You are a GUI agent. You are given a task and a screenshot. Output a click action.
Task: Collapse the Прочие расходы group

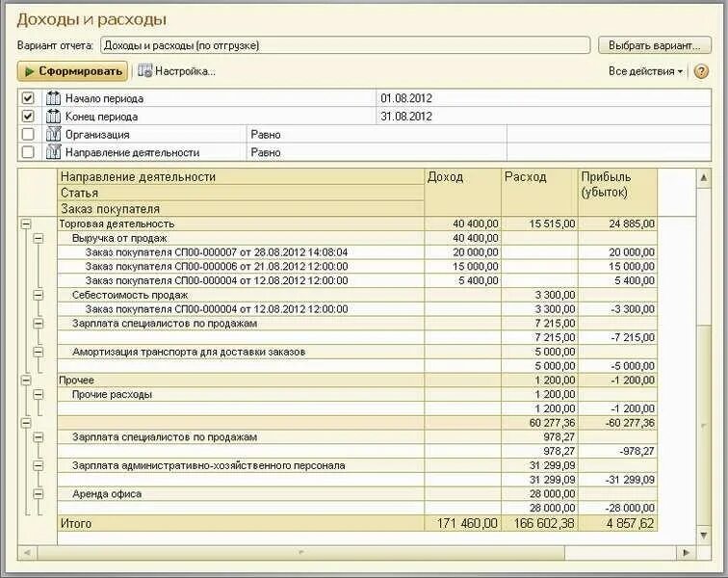(x=39, y=394)
